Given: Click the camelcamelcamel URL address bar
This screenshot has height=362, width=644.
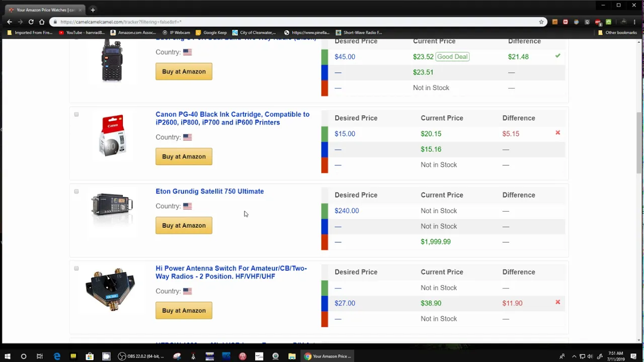Looking at the screenshot, I should pyautogui.click(x=297, y=22).
